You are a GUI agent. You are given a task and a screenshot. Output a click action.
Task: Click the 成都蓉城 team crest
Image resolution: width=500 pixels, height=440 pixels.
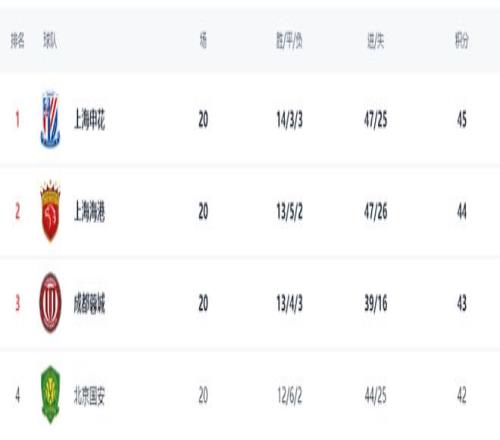coord(50,303)
